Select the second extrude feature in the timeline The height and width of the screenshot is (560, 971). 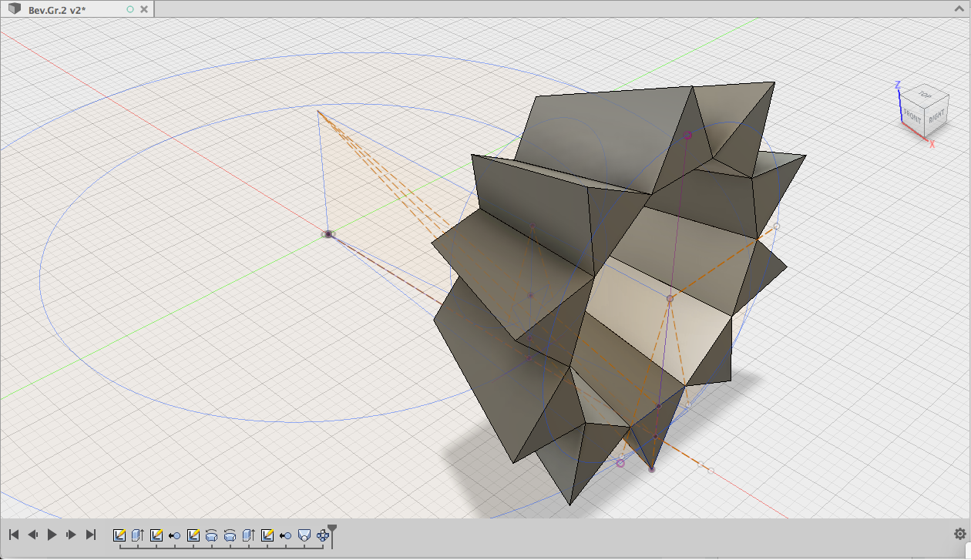point(248,535)
